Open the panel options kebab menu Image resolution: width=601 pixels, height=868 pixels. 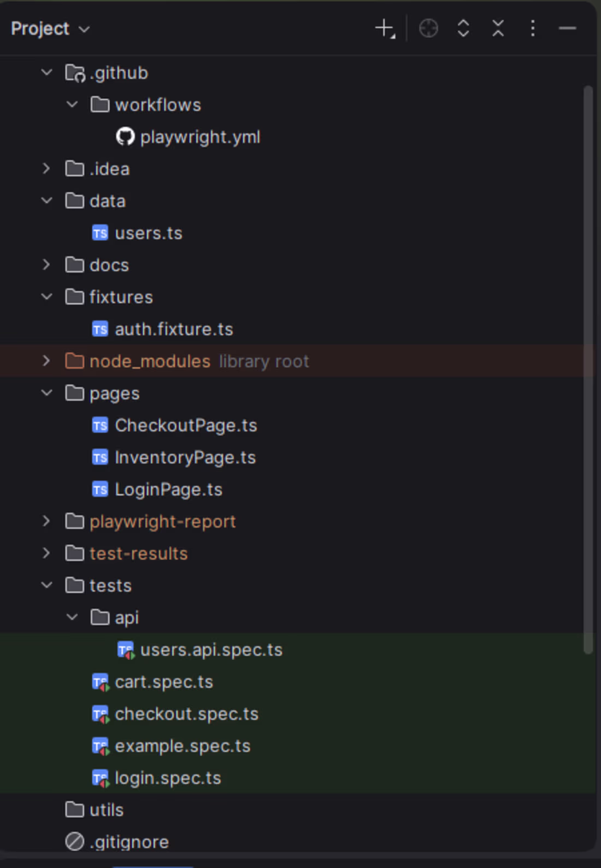pos(533,28)
